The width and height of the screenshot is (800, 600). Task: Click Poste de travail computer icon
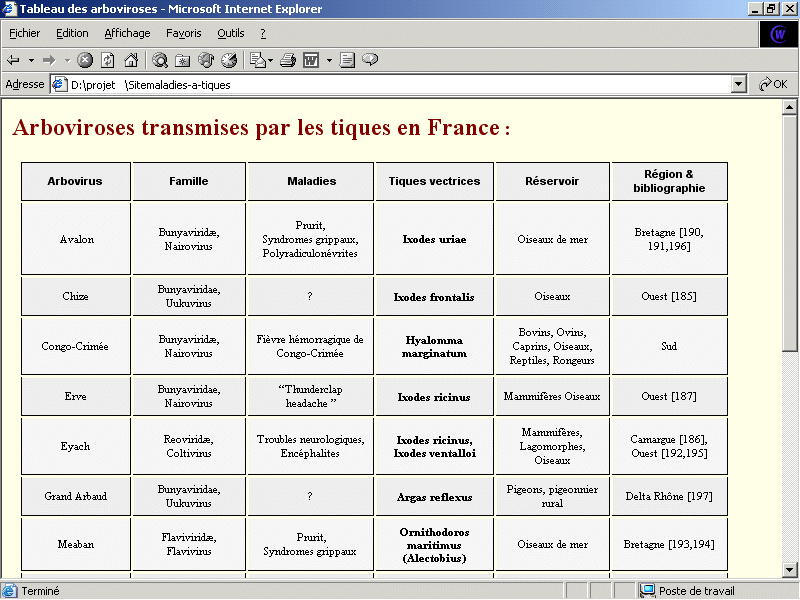click(x=647, y=591)
